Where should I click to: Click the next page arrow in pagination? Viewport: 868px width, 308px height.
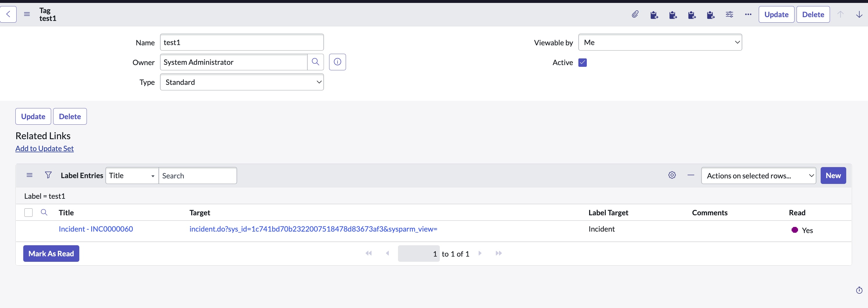tap(480, 253)
